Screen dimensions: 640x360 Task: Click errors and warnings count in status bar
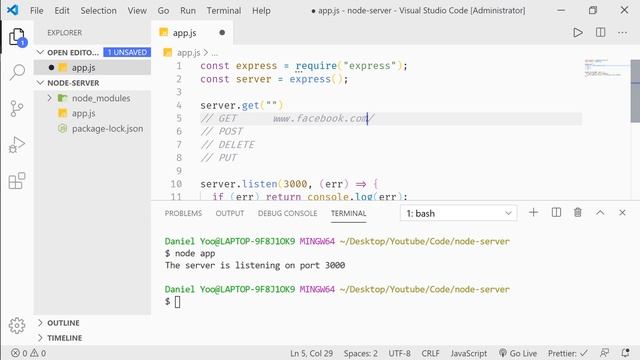point(29,353)
